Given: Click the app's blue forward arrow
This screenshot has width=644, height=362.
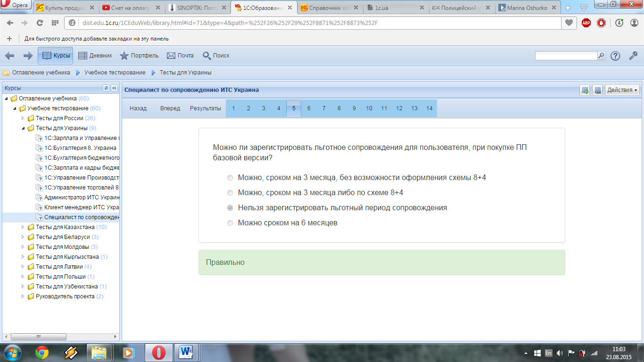Looking at the screenshot, I should (28, 56).
